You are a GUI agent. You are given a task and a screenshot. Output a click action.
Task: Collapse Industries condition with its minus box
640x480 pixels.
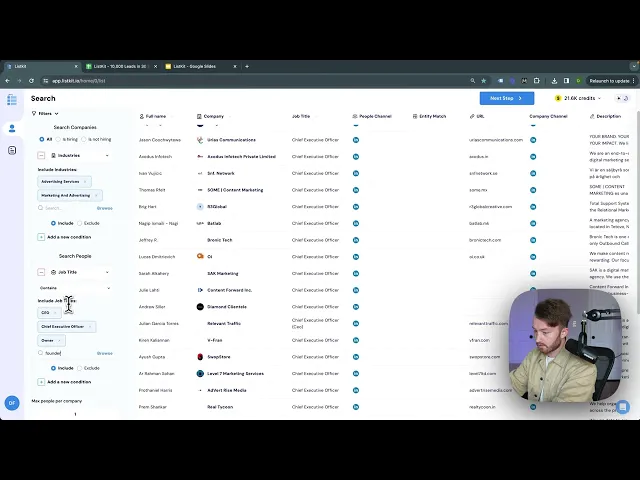pyautogui.click(x=41, y=156)
